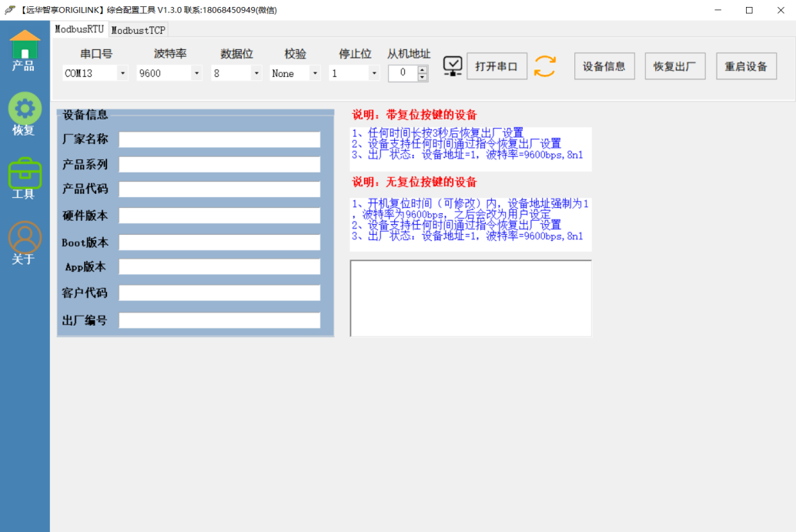Increase 从机地址 with up arrow
796x532 pixels.
click(422, 69)
